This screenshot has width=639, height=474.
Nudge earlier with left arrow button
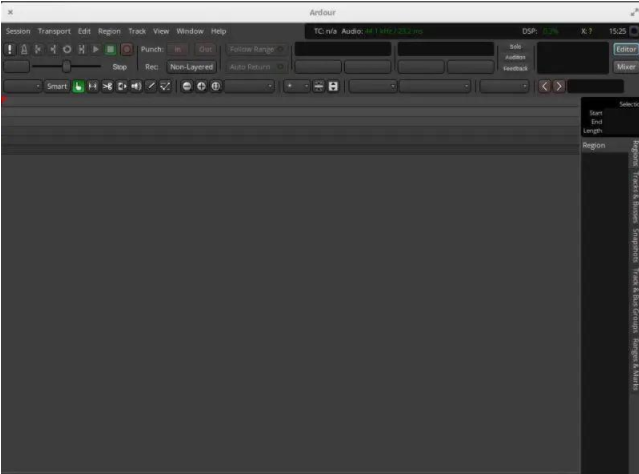(545, 86)
